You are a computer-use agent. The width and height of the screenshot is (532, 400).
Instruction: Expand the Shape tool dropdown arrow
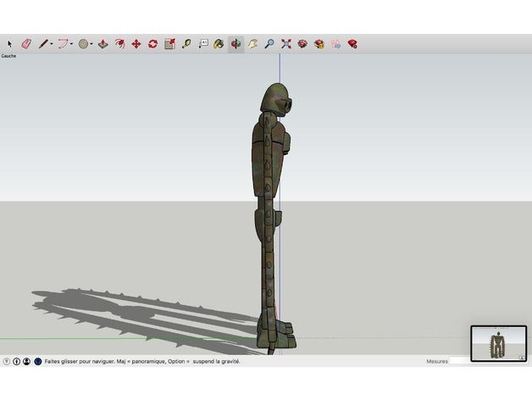91,43
